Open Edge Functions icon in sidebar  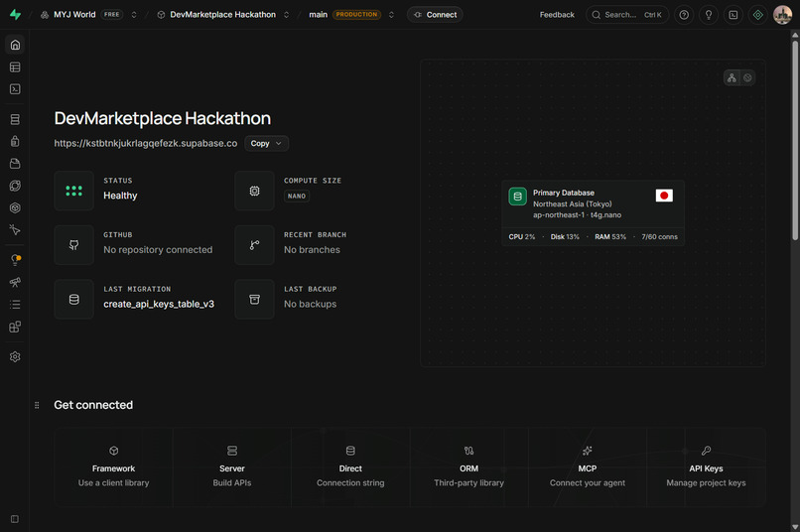tap(15, 186)
